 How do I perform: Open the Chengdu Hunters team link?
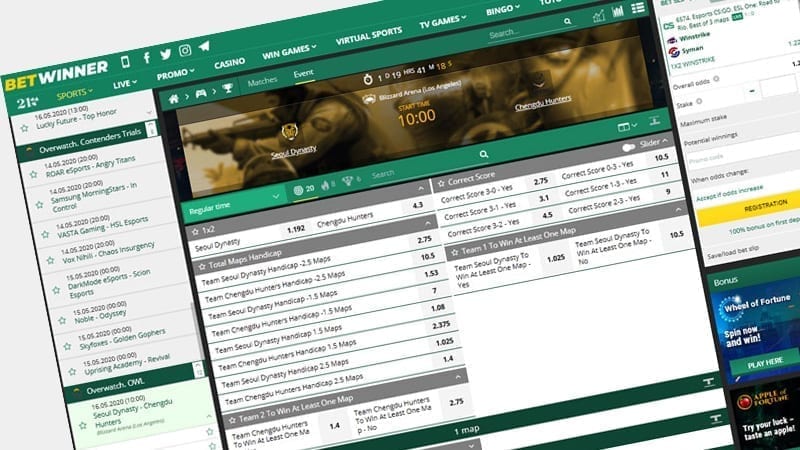tap(542, 103)
